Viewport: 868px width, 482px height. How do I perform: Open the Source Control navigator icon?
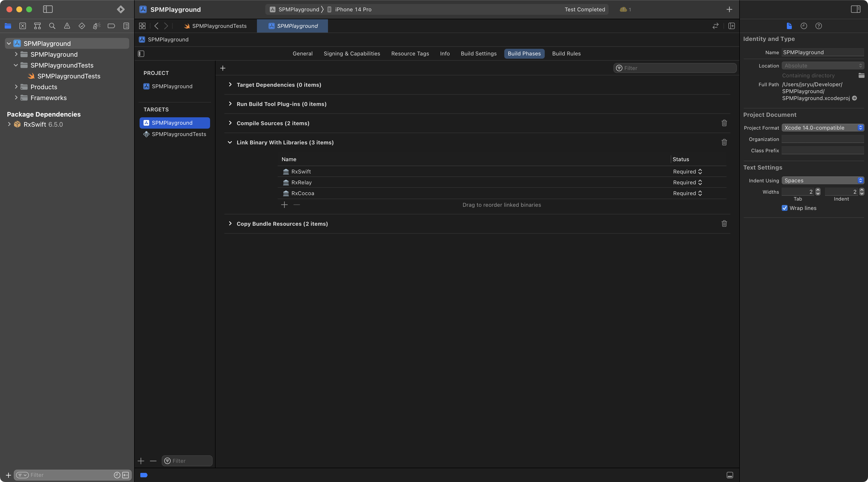23,26
